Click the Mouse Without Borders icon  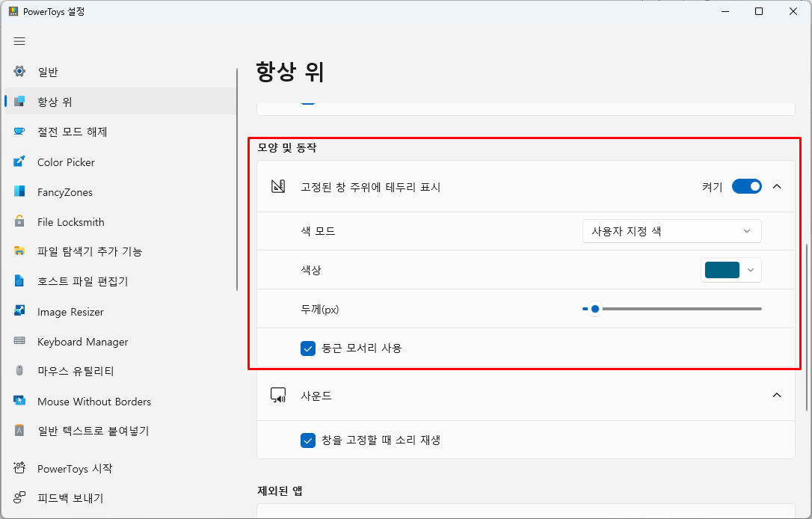pyautogui.click(x=19, y=400)
